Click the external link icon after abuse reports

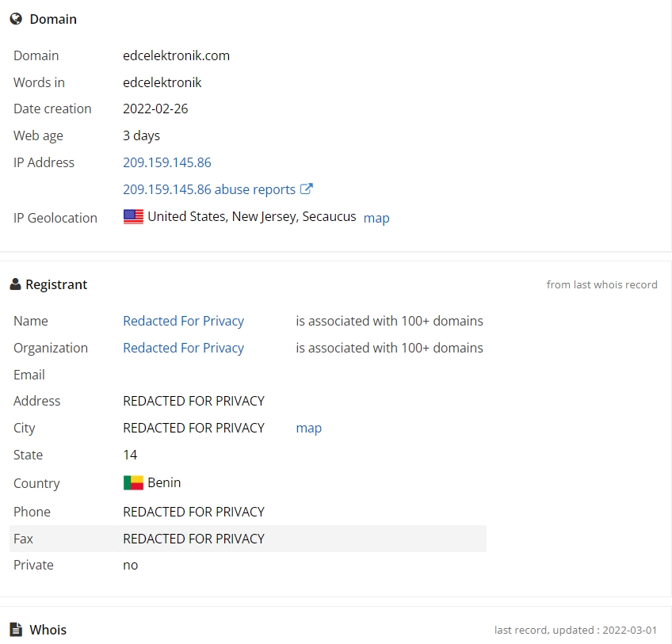tap(307, 189)
